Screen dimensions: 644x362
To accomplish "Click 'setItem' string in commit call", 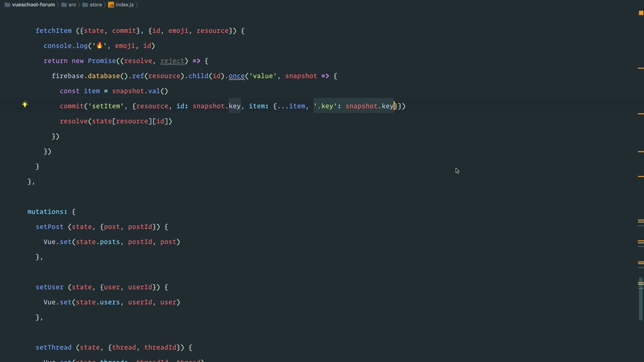I will click(106, 106).
